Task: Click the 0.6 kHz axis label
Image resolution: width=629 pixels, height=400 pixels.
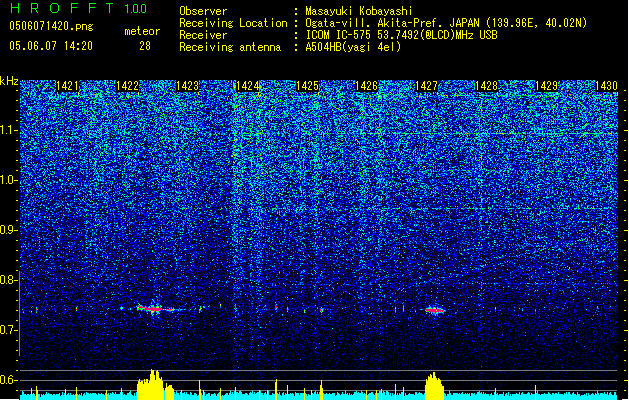Action: coord(8,380)
